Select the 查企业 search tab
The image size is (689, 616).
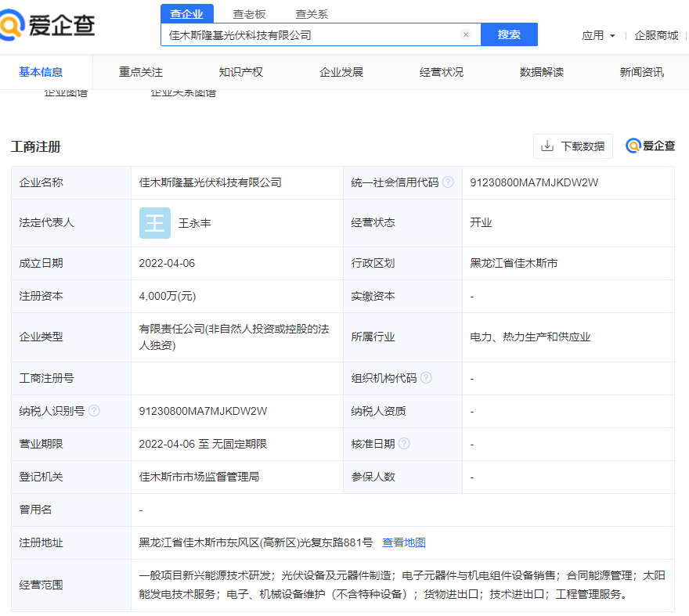[186, 14]
